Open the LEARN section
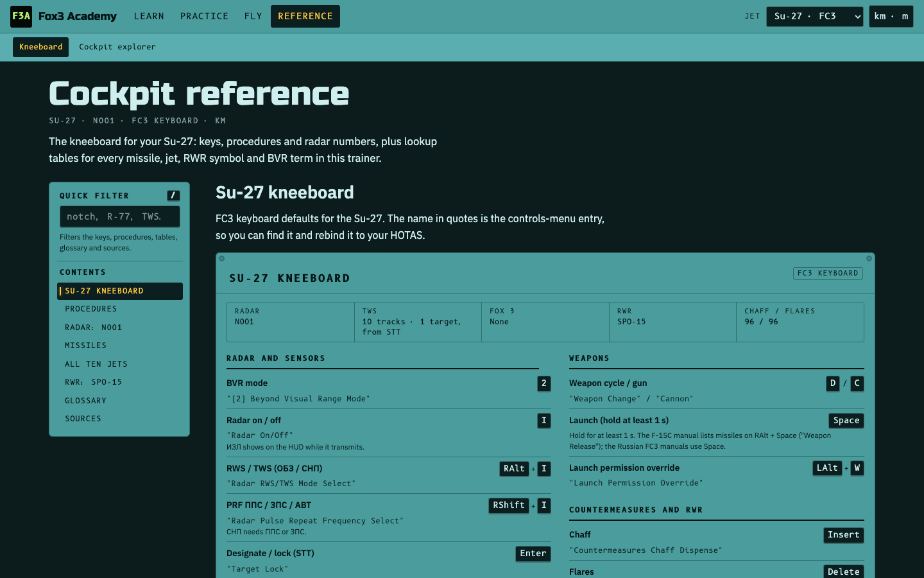The width and height of the screenshot is (924, 578). pos(149,16)
